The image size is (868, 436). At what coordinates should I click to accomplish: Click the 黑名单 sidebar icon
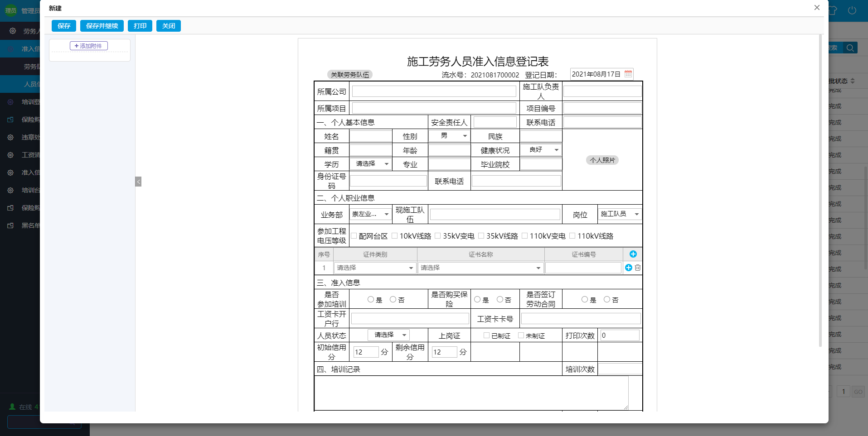[x=10, y=225]
